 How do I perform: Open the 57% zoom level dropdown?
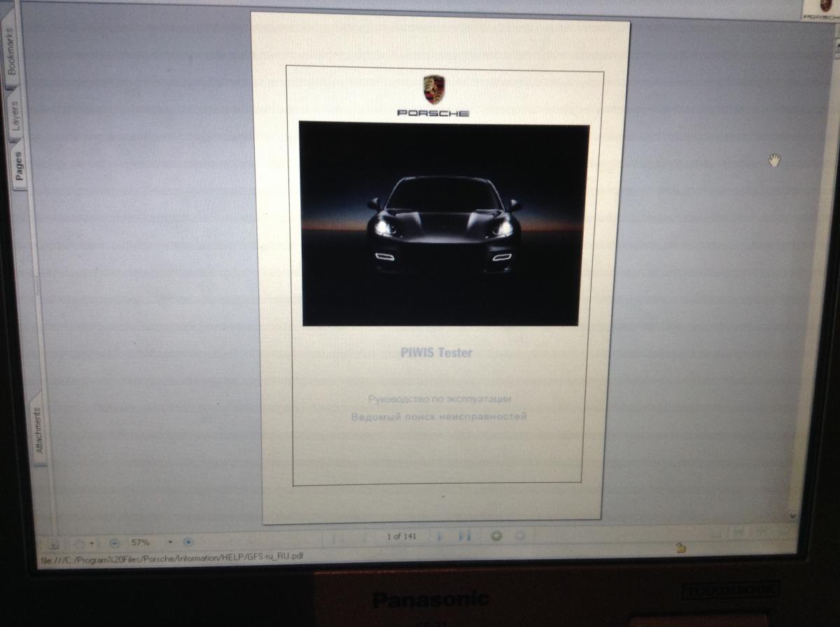(170, 542)
